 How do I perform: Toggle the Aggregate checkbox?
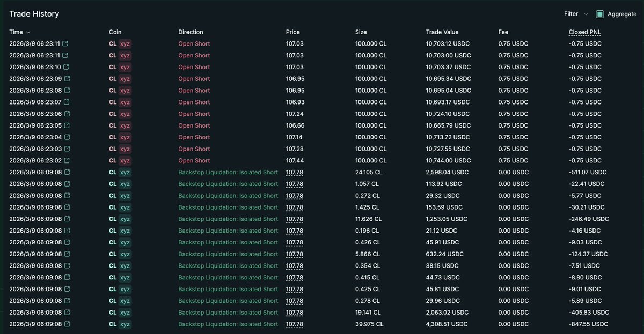click(600, 14)
